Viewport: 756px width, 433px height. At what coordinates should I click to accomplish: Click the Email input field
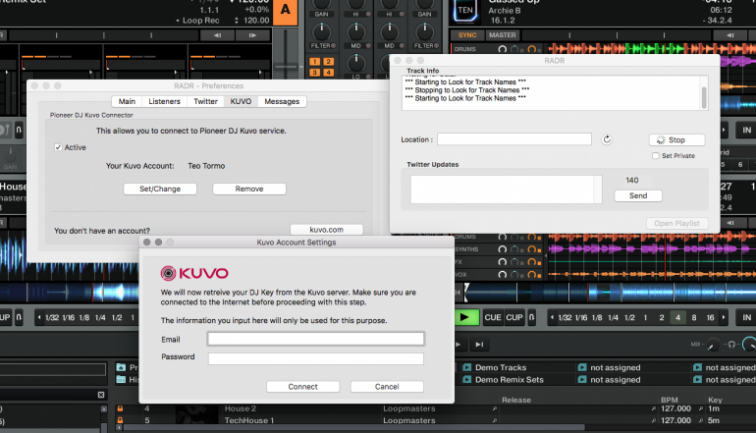click(x=316, y=339)
